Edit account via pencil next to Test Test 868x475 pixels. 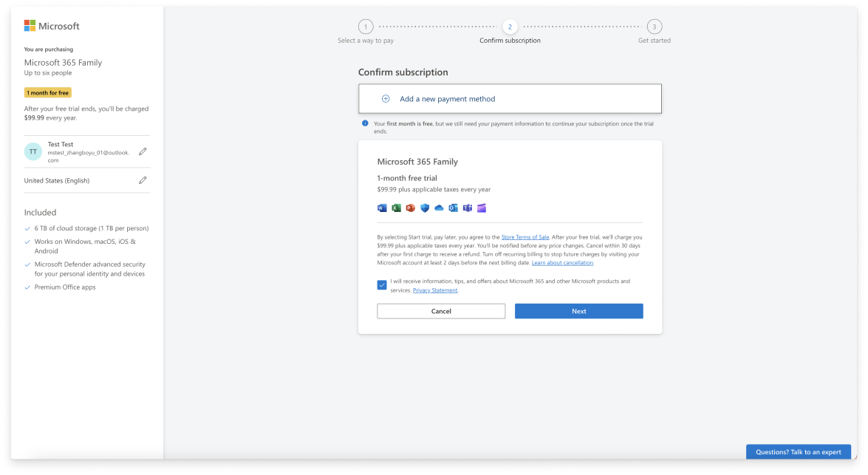(143, 151)
